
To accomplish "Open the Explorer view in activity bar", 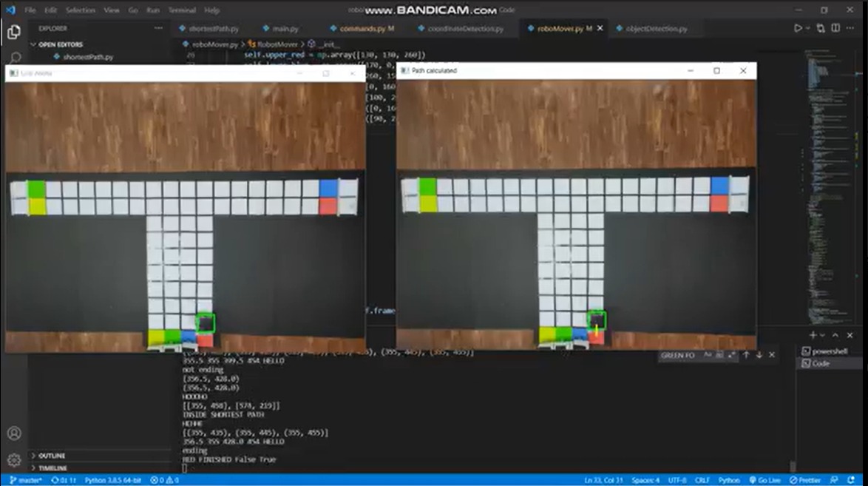I will (13, 32).
